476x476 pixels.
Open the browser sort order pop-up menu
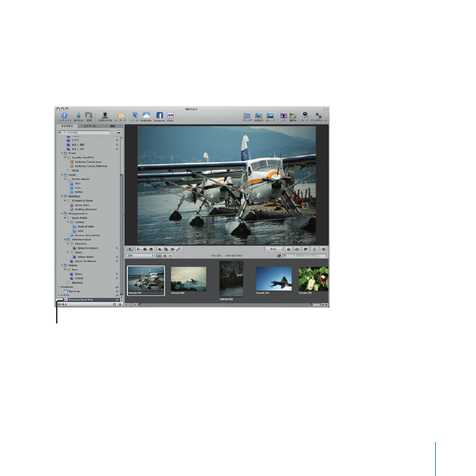[x=141, y=256]
